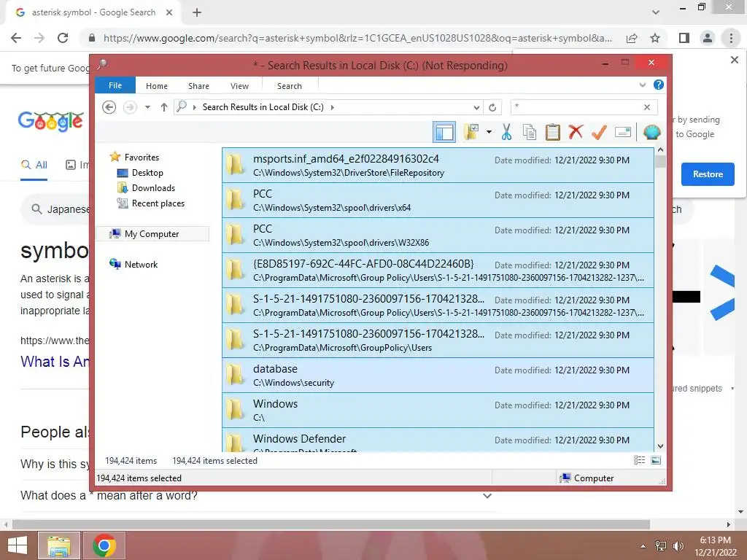Go up one folder level
Screen dimensions: 747x560
click(x=164, y=107)
